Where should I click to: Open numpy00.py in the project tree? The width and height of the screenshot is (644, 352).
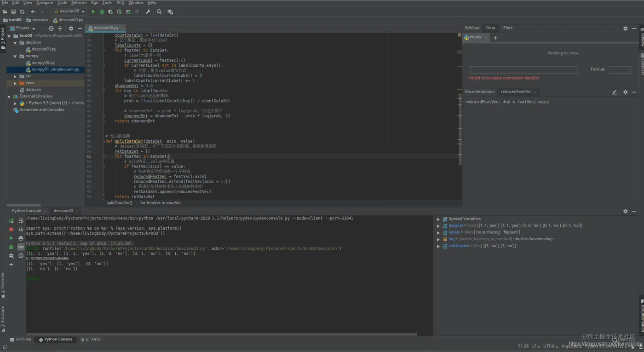click(x=43, y=63)
